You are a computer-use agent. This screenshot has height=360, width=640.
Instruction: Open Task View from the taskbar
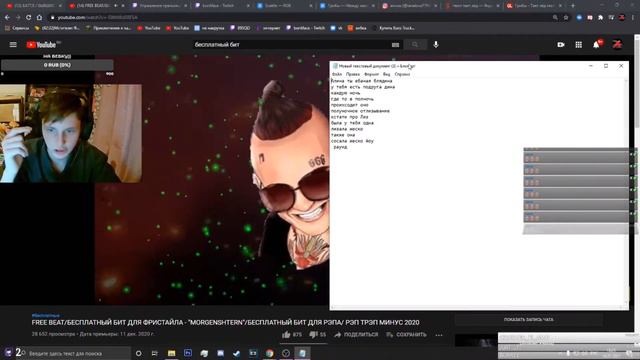tap(155, 353)
